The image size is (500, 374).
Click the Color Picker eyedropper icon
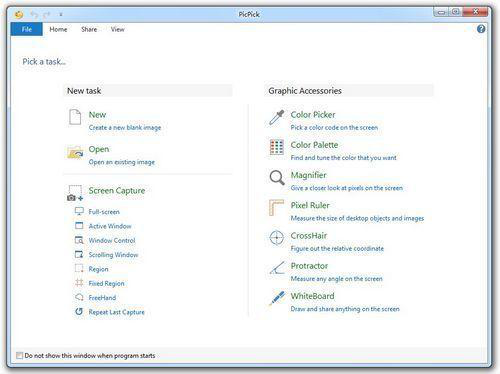click(x=276, y=117)
